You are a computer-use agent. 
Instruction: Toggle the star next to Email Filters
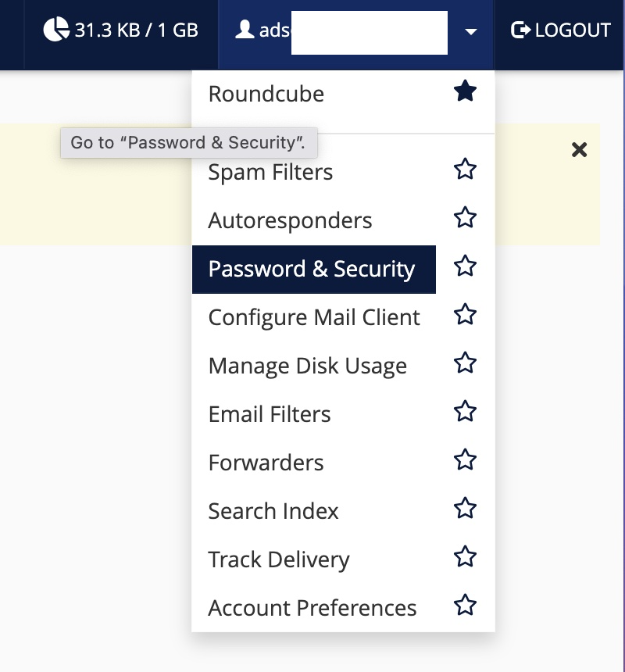point(465,412)
